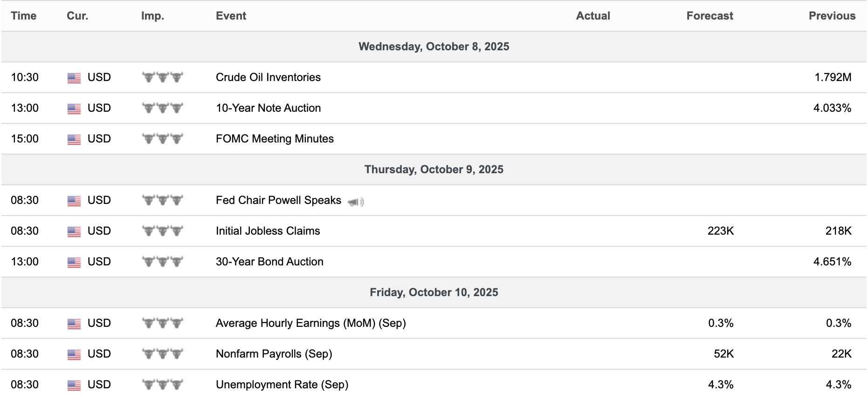Image resolution: width=868 pixels, height=406 pixels.
Task: Sort by the Time column header
Action: click(x=24, y=16)
